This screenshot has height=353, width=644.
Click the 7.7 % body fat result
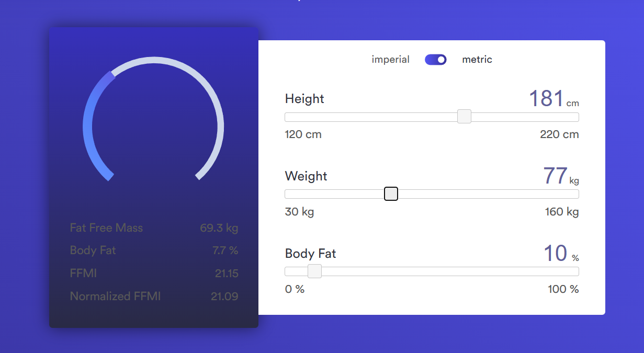point(225,250)
